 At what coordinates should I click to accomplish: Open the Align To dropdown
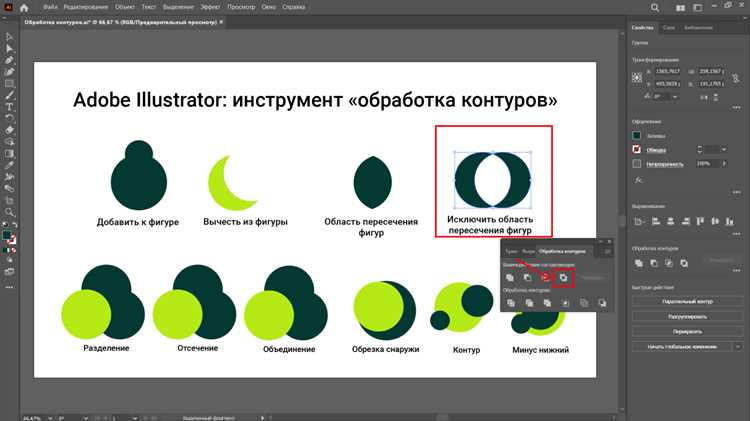coord(639,222)
